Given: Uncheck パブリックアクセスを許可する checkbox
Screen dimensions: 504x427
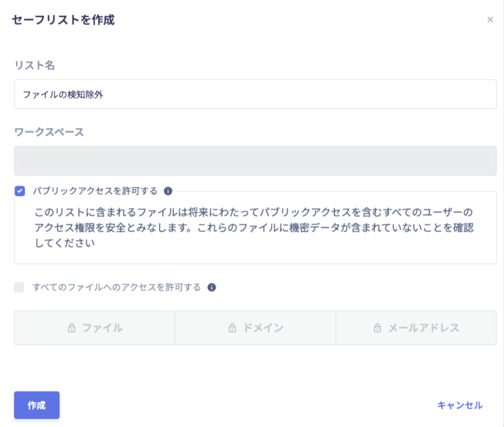Looking at the screenshot, I should pyautogui.click(x=20, y=191).
